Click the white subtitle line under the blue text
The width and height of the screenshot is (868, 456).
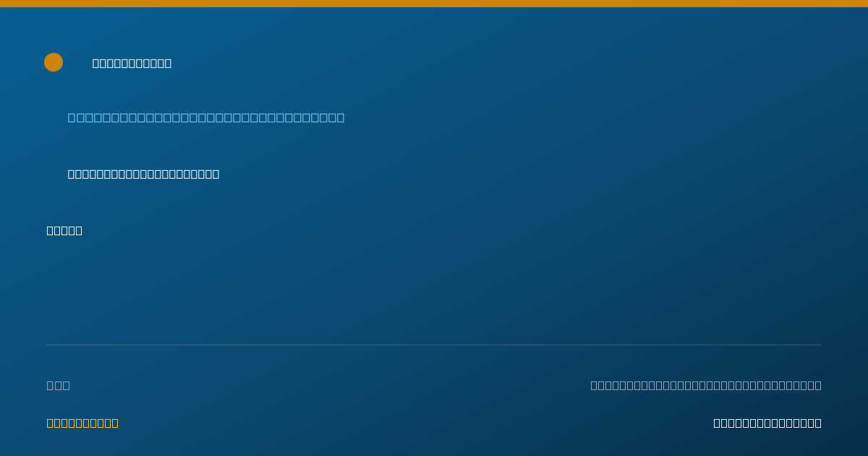(143, 174)
